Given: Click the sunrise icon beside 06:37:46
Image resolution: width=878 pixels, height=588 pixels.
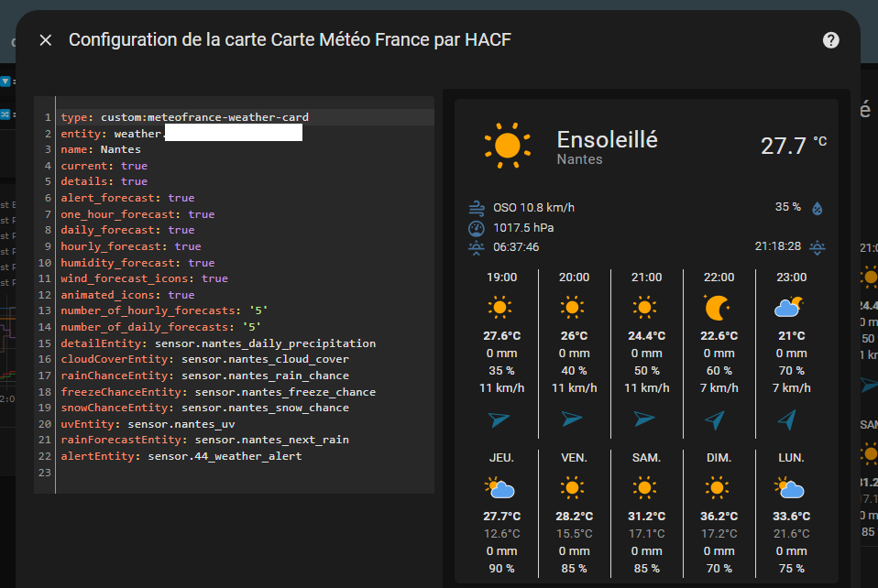Looking at the screenshot, I should click(x=477, y=247).
